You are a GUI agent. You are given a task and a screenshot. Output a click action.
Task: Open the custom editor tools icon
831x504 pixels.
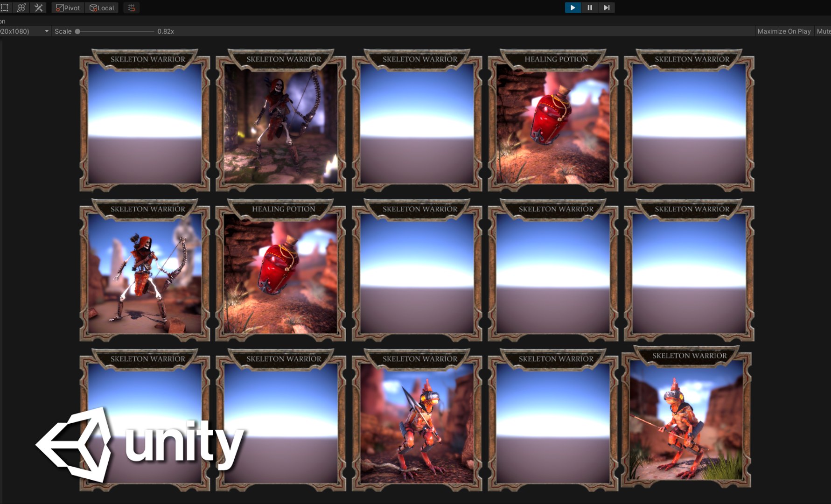39,7
